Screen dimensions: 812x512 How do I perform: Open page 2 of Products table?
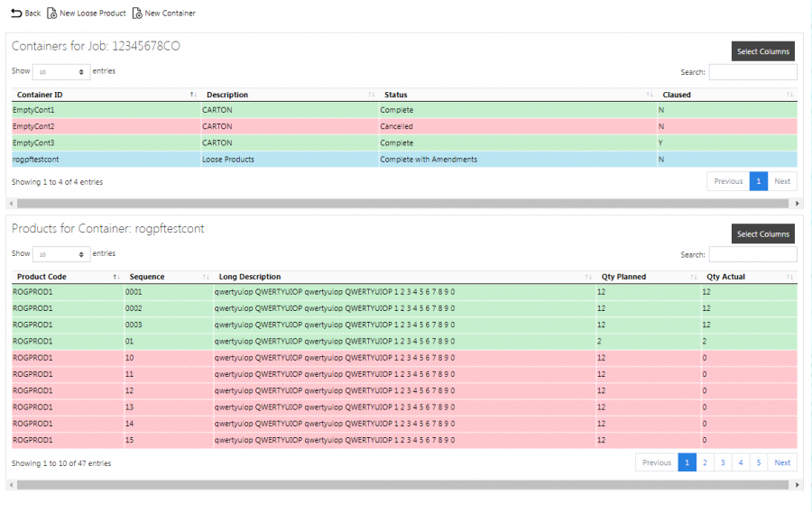pos(705,462)
